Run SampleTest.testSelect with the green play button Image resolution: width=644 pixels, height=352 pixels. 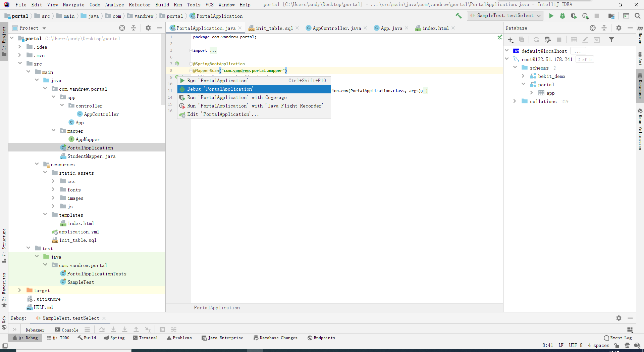point(551,16)
